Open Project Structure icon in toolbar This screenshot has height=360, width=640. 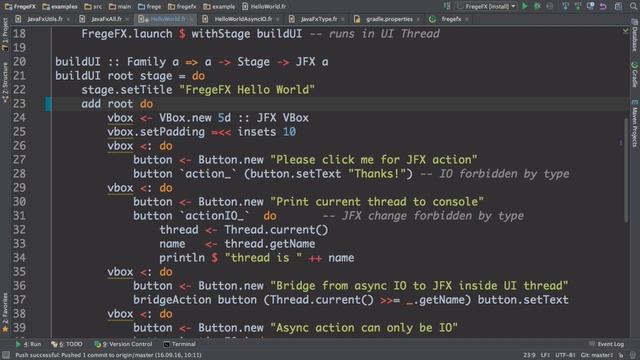click(618, 6)
